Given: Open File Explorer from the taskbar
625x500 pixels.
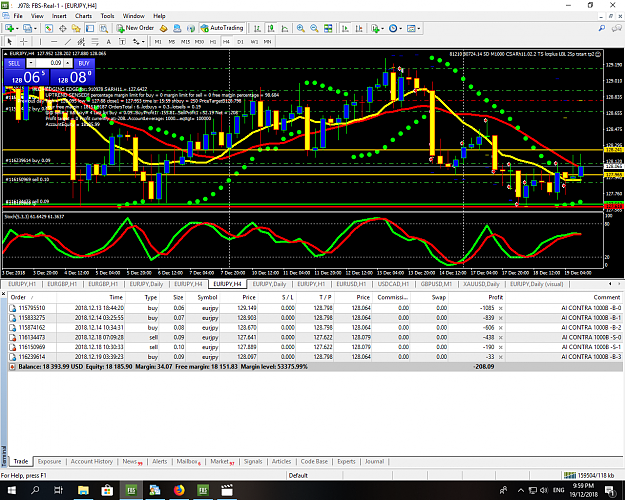Looking at the screenshot, I should 83,490.
